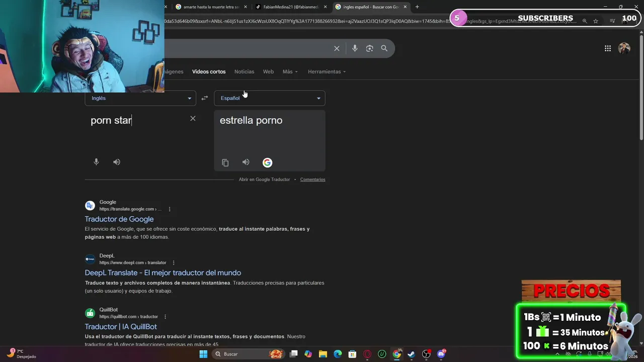
Task: Swap the translation languages
Action: 204,98
